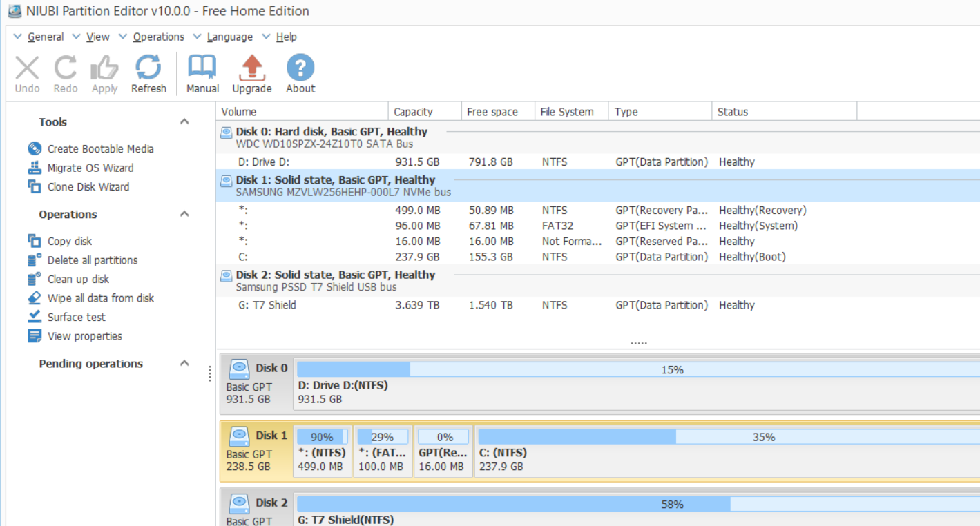Viewport: 980px width, 526px height.
Task: Click the Create Bootable Media icon
Action: coord(35,148)
